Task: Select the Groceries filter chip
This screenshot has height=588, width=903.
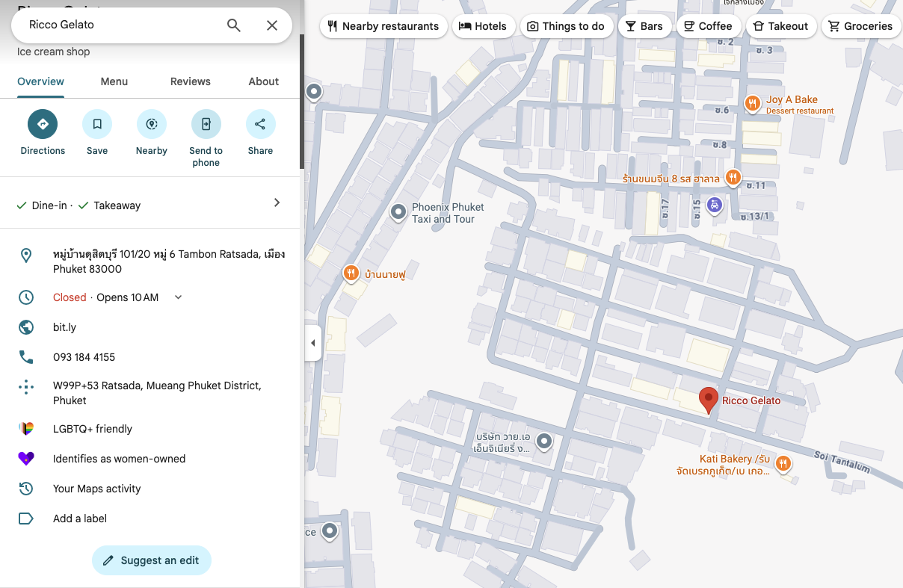Action: 860,26
